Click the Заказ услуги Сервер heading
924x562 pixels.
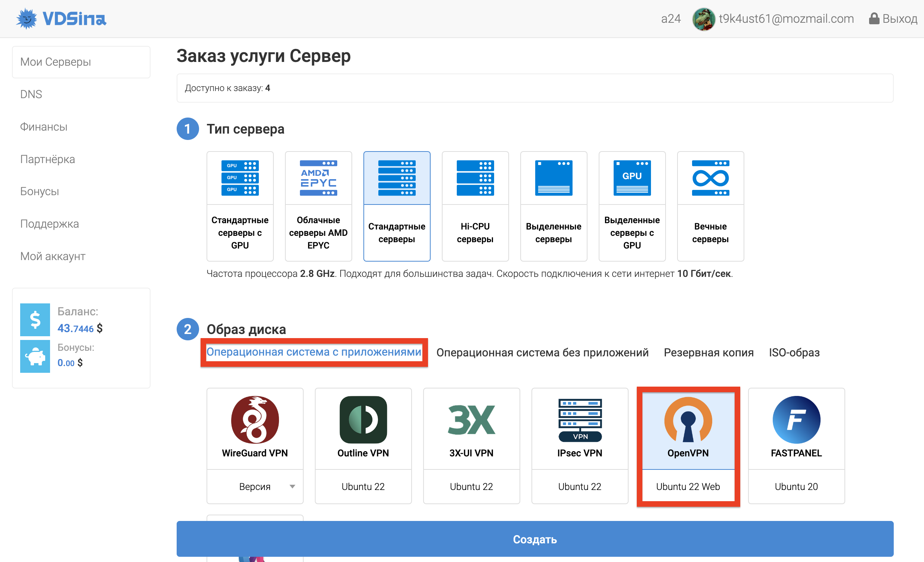click(x=263, y=56)
